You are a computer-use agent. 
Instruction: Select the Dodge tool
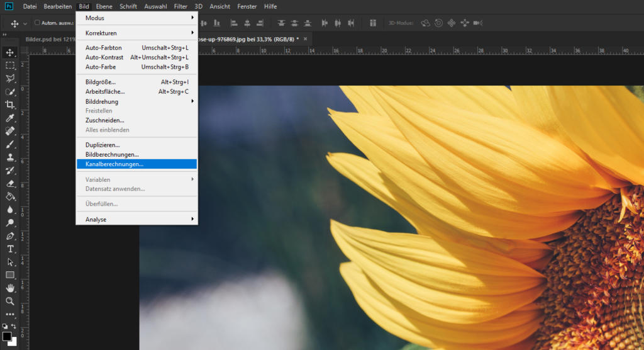tap(10, 223)
